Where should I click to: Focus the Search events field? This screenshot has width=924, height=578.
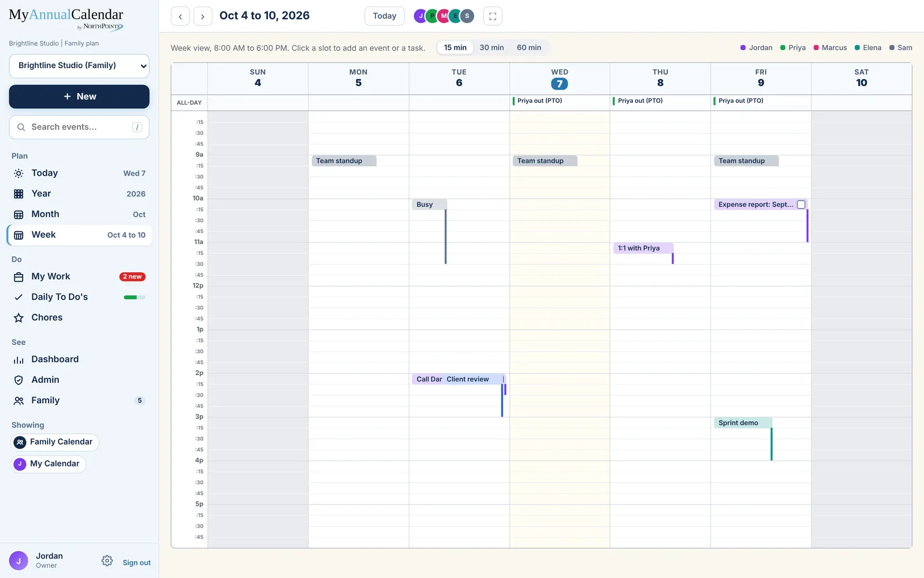click(79, 127)
